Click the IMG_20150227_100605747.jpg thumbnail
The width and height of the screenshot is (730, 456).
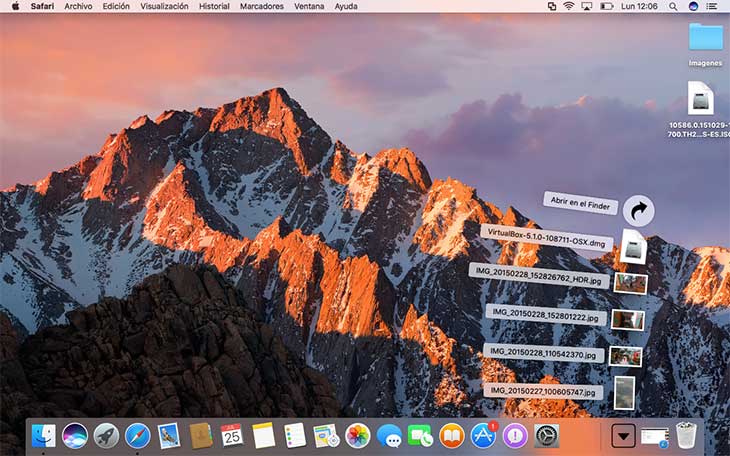[624, 393]
